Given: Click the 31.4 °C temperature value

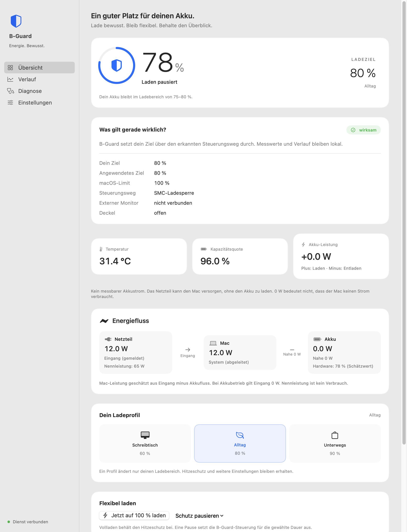Looking at the screenshot, I should 115,261.
